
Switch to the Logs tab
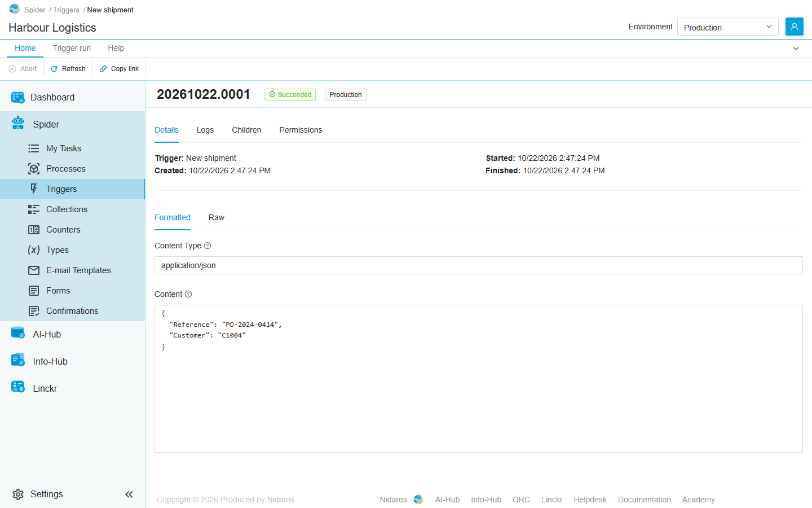[205, 130]
